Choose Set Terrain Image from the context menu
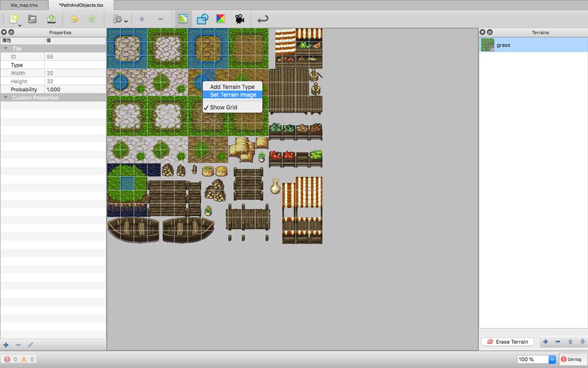This screenshot has width=588, height=368. [x=232, y=94]
